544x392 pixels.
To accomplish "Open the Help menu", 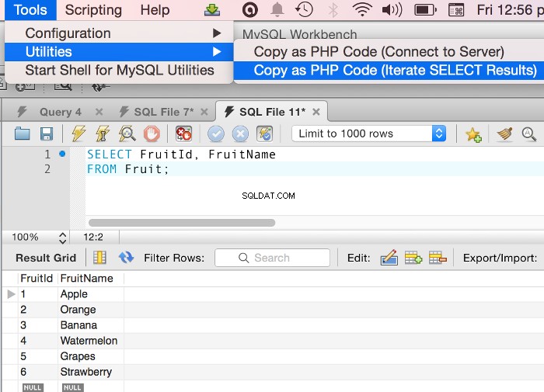I will [155, 10].
